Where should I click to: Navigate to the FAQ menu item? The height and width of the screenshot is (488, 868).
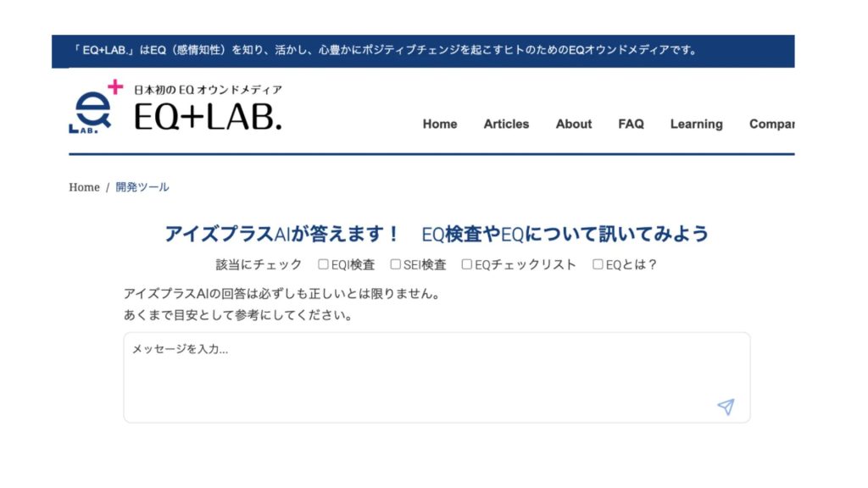click(x=631, y=124)
